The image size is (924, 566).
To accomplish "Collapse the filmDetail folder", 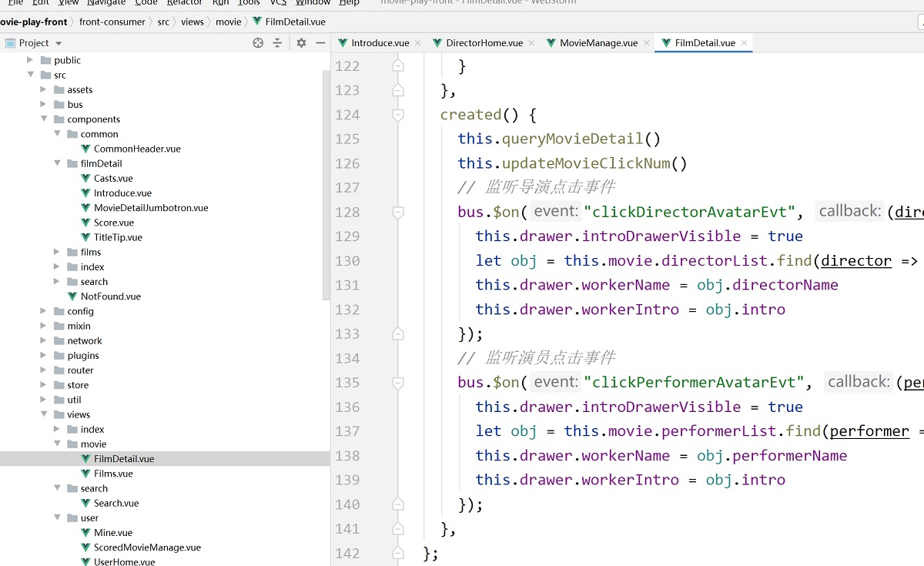I will [57, 163].
